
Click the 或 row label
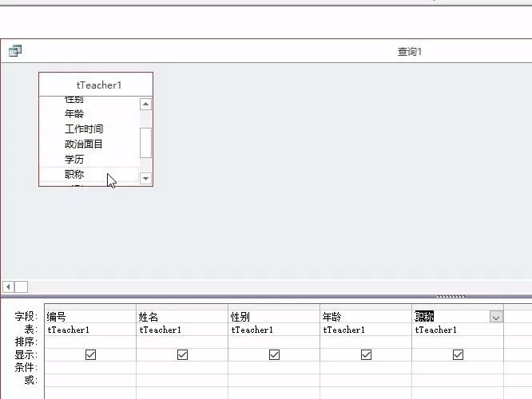click(x=30, y=380)
